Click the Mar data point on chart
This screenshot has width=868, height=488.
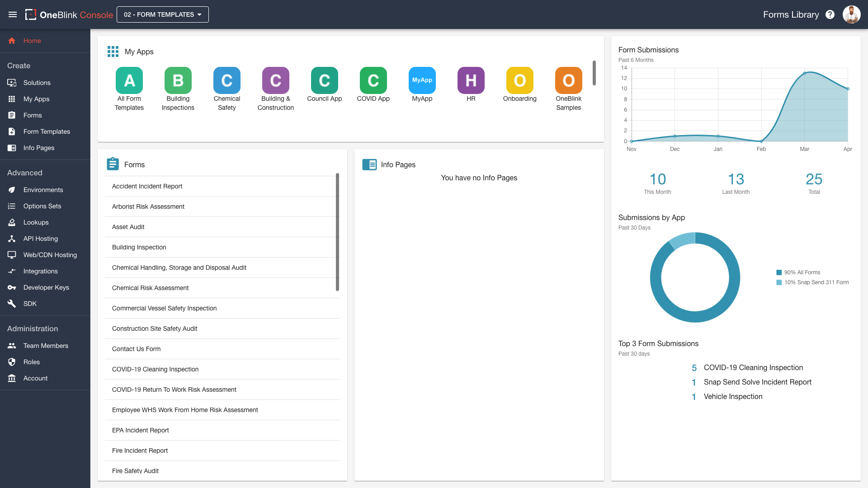tap(805, 73)
